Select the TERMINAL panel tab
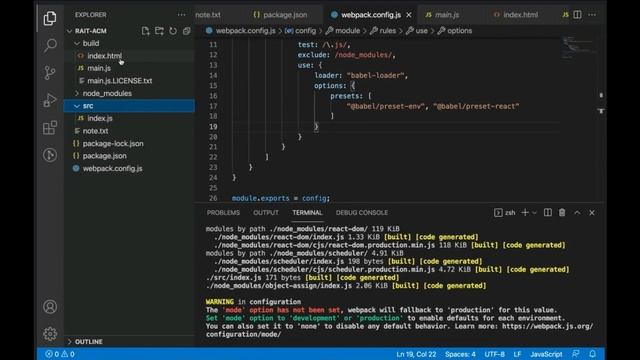Viewport: 640px width, 360px height. (x=307, y=213)
